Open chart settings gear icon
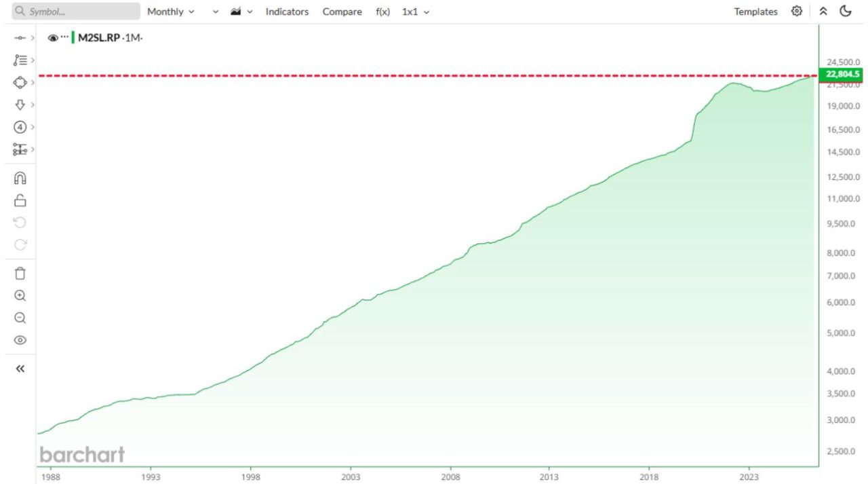Viewport: 868px width, 484px height. point(797,12)
